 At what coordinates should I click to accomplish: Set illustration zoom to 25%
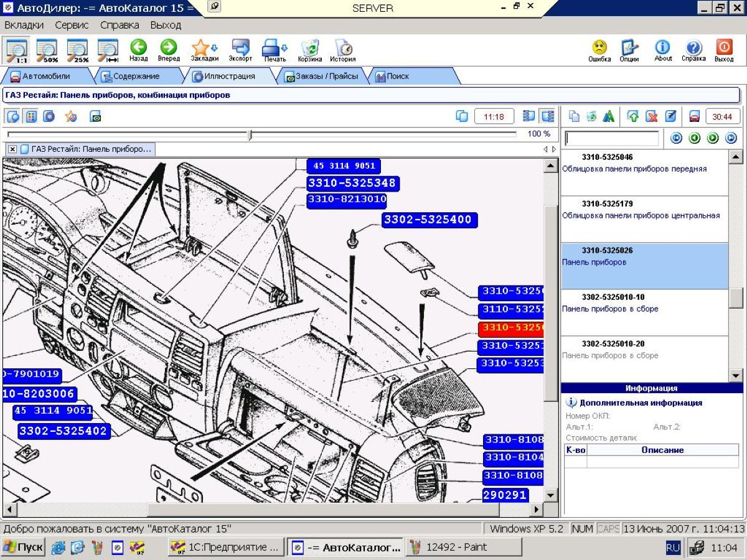pos(78,50)
